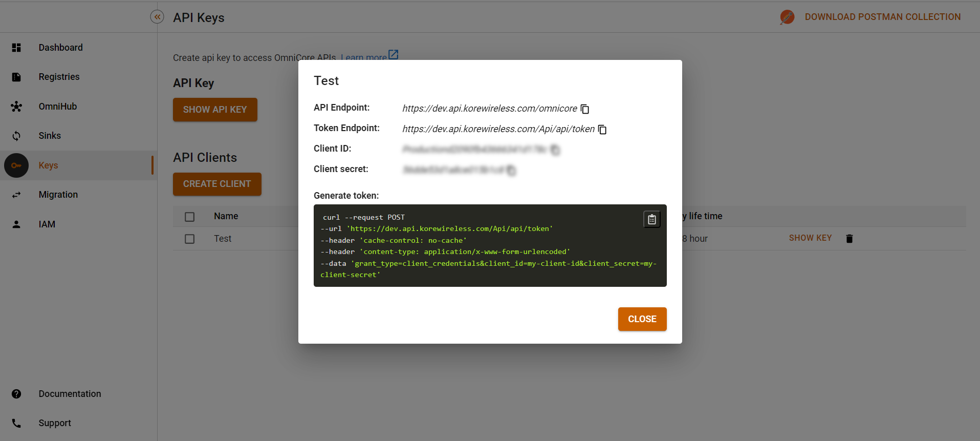The height and width of the screenshot is (441, 980).
Task: Click the Support phone icon
Action: click(x=16, y=423)
